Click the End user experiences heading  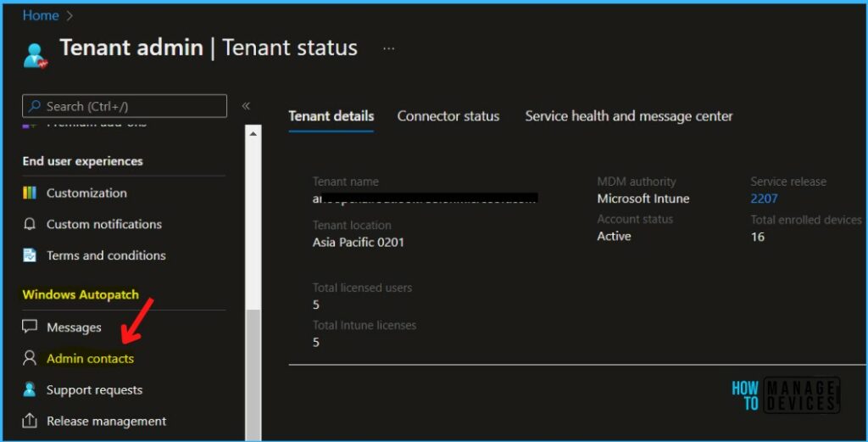[x=82, y=161]
